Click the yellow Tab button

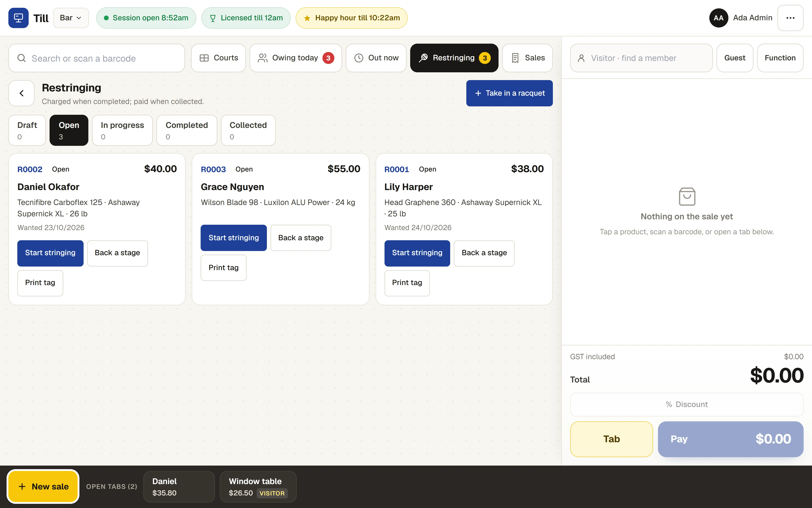pos(611,439)
